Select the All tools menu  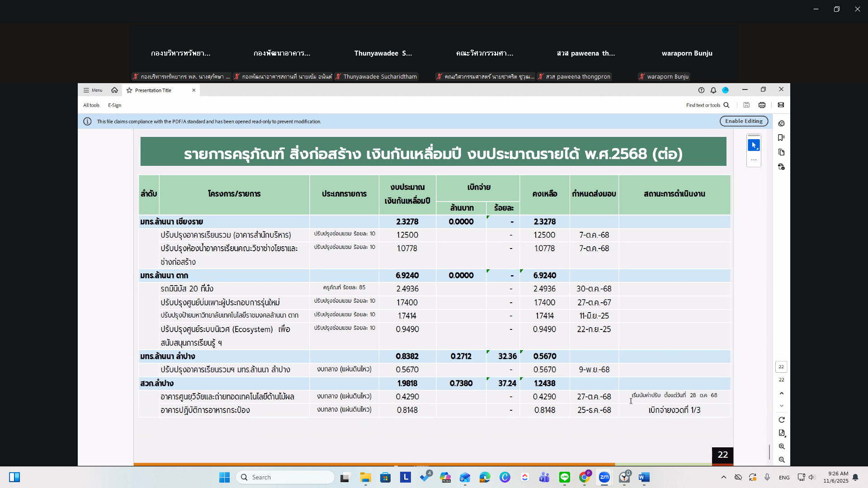[x=91, y=105]
